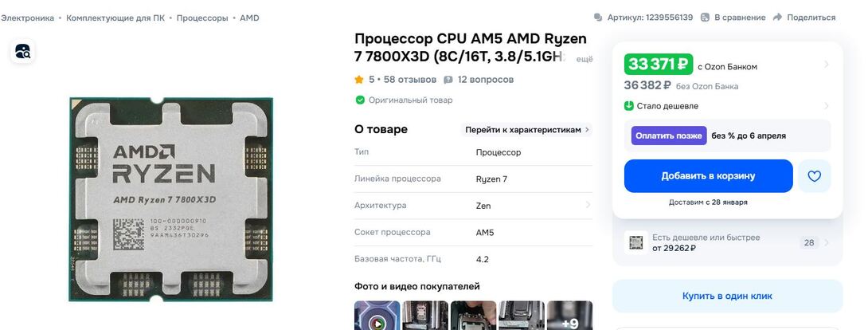This screenshot has width=868, height=330.
Task: Open cheaper or faster offers chevron
Action: click(x=827, y=242)
